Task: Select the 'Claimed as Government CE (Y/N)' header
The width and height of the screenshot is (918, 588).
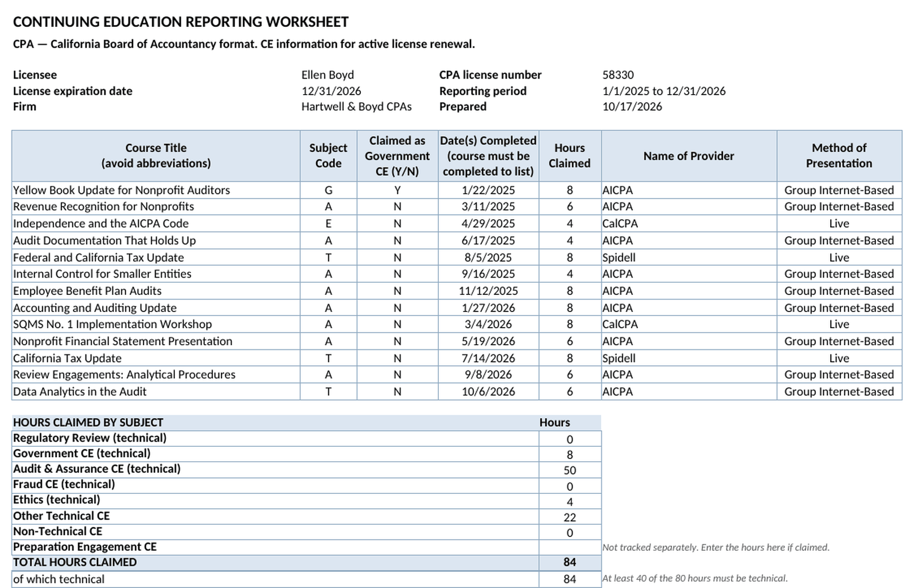Action: coord(397,155)
